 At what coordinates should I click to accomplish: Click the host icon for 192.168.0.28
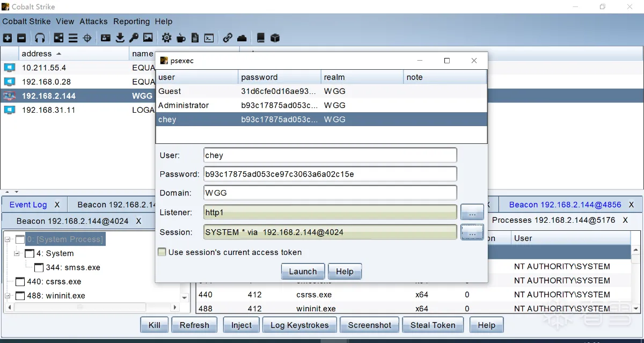[9, 82]
